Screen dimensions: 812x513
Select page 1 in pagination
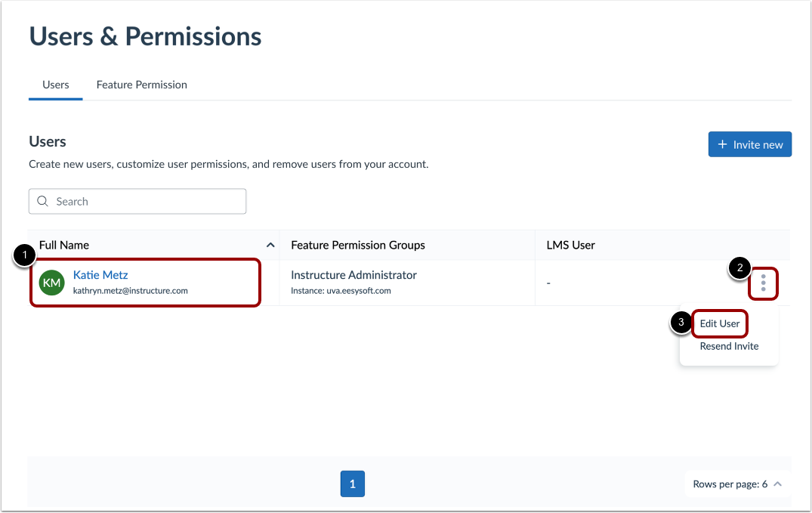352,484
